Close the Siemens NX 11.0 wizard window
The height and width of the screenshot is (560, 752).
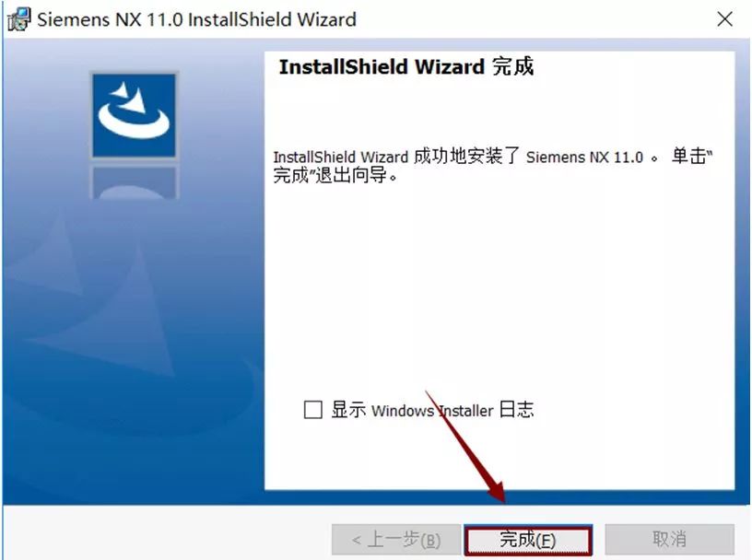(724, 19)
